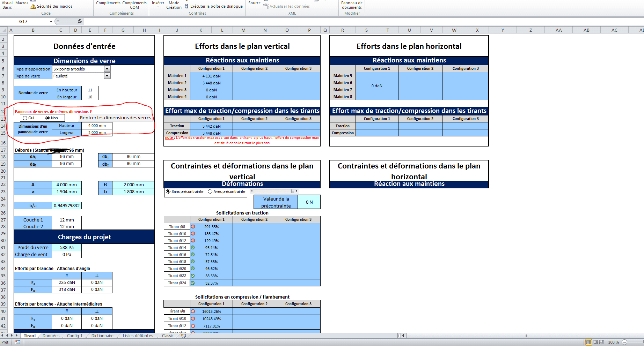Click the red status icon for compression Tirant Ø10
644x346 pixels.
(193, 318)
